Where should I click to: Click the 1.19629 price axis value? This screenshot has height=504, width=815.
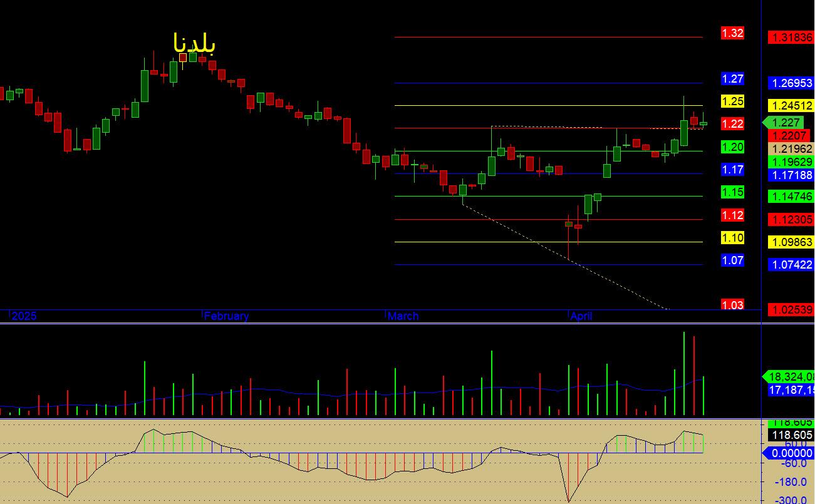pos(791,162)
